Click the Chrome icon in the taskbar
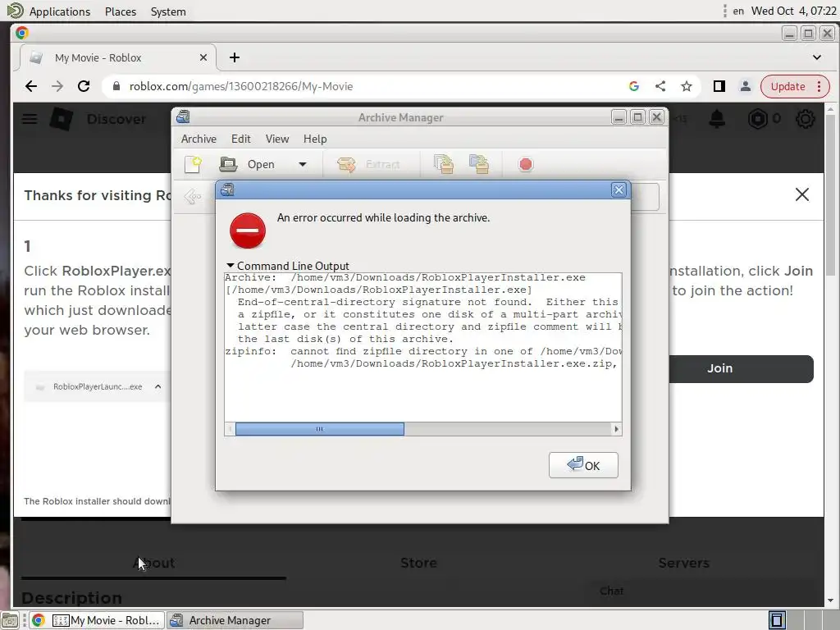 pyautogui.click(x=38, y=620)
